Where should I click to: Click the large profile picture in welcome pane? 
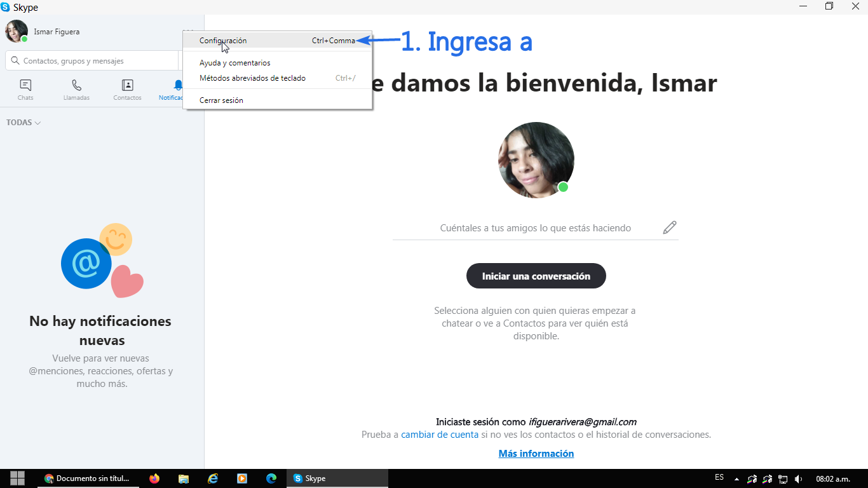coord(536,159)
